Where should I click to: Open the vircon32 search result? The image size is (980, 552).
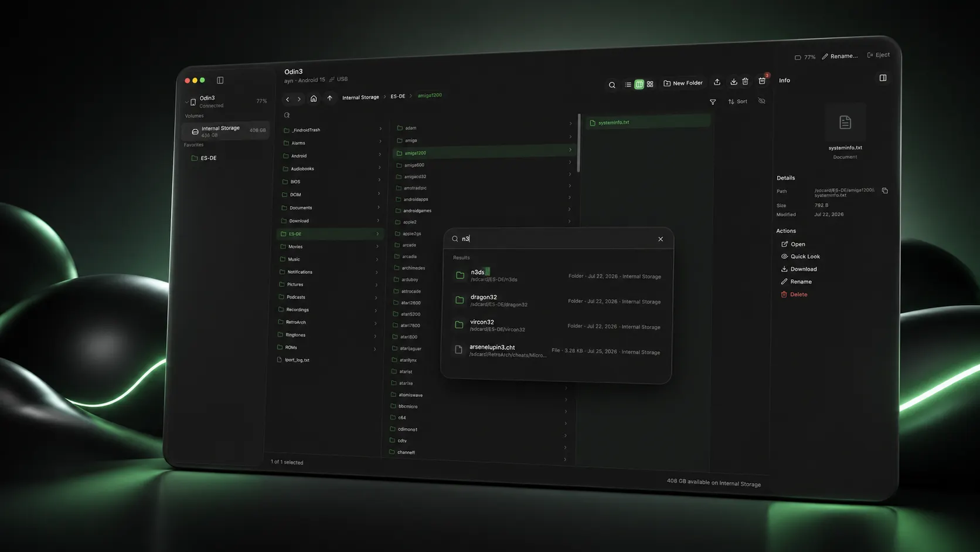[x=557, y=326]
